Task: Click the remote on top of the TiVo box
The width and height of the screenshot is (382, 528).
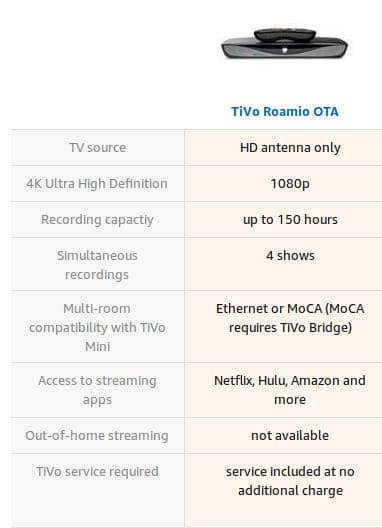Action: 285,34
